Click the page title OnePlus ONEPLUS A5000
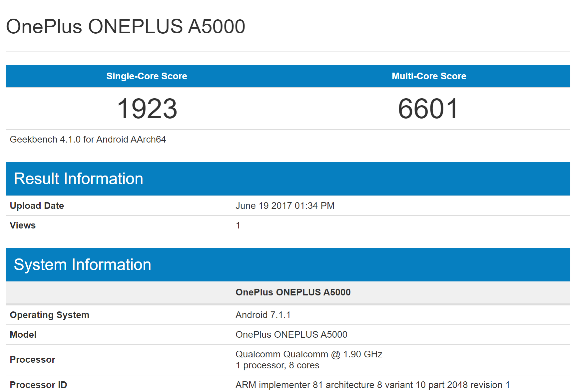This screenshot has height=392, width=576. coord(126,27)
